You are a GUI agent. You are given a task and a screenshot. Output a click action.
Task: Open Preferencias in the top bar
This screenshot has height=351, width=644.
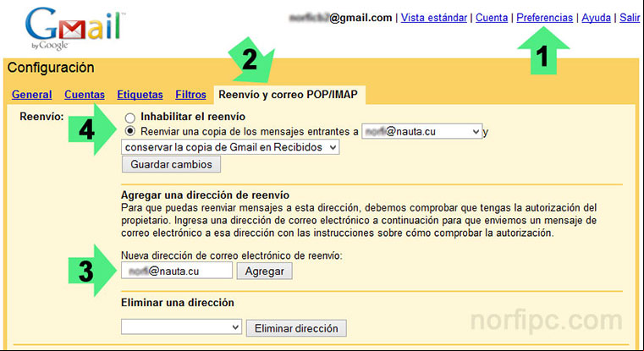pyautogui.click(x=545, y=18)
